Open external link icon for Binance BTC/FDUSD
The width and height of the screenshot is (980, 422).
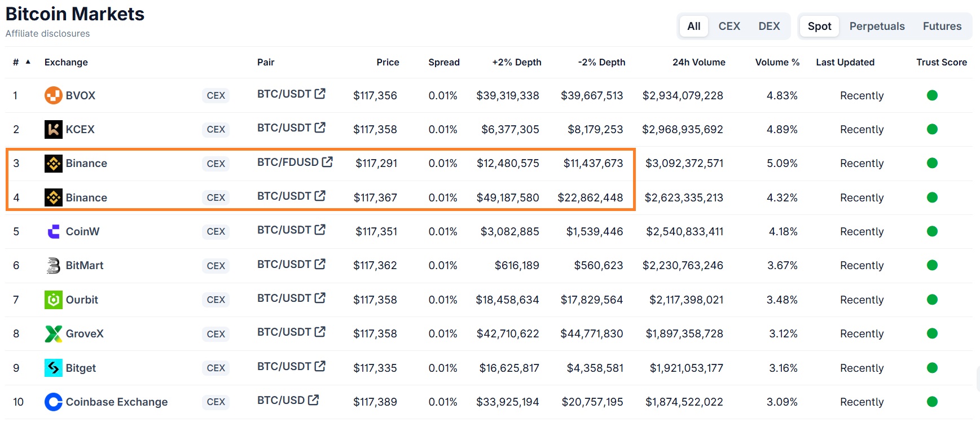click(x=327, y=162)
